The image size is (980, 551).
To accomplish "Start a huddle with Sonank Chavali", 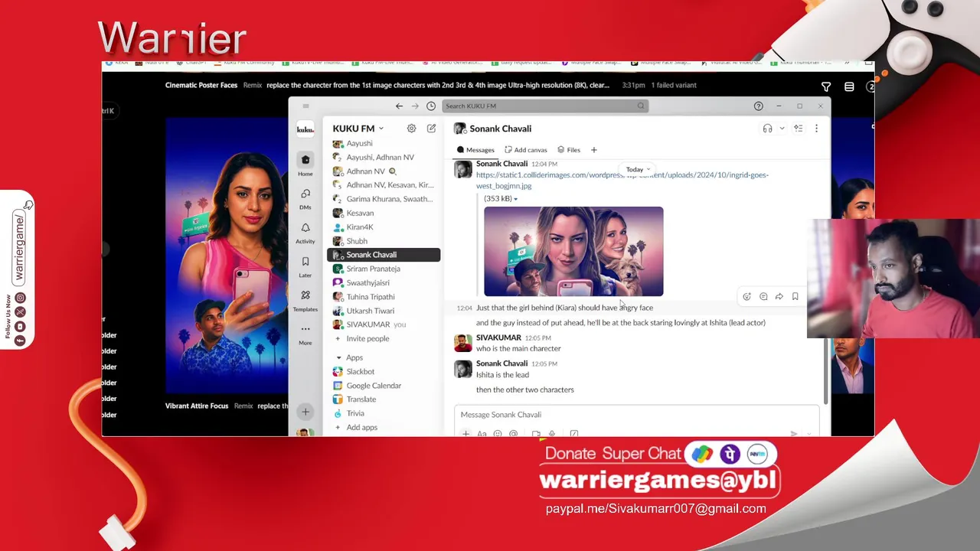I will [767, 129].
